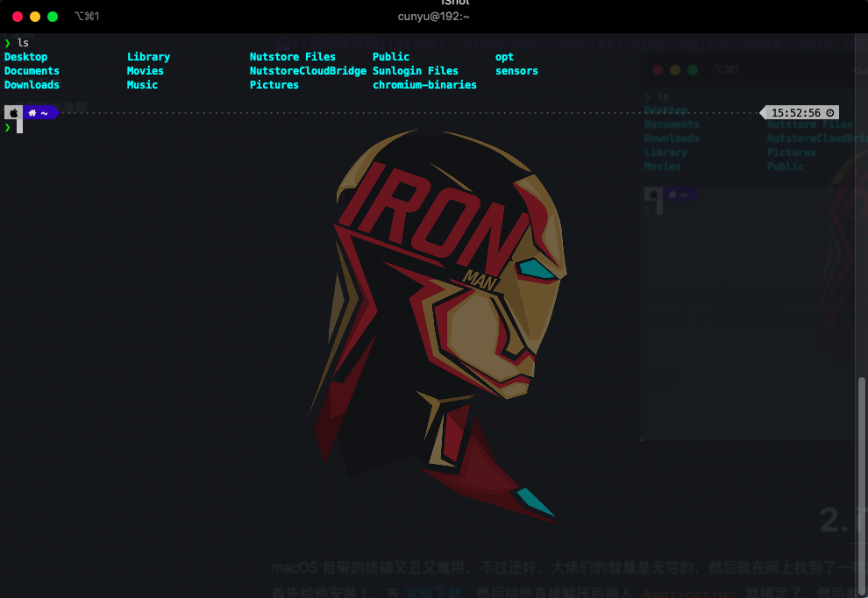The width and height of the screenshot is (868, 598).
Task: Select the Sunlogin Files directory name
Action: click(x=415, y=71)
